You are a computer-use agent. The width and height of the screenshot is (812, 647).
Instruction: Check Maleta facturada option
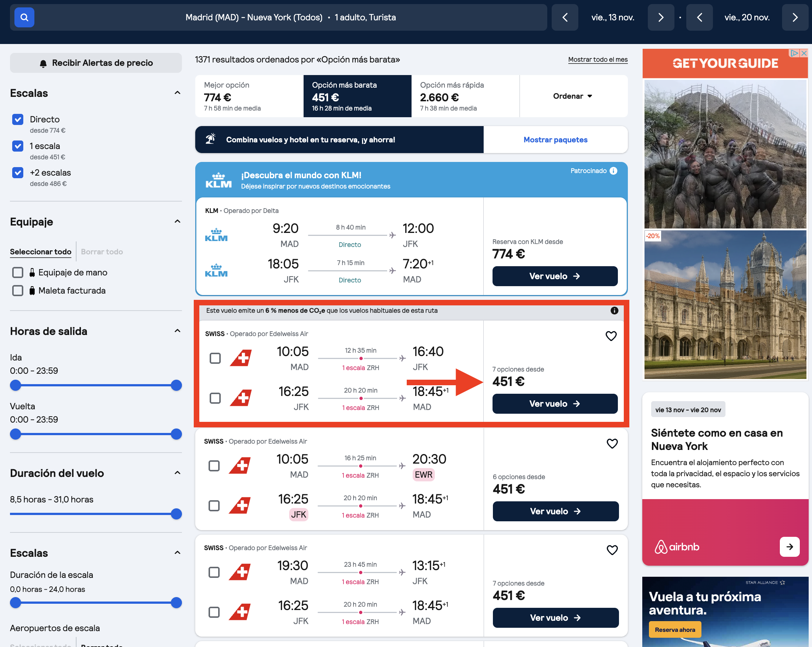coord(18,290)
